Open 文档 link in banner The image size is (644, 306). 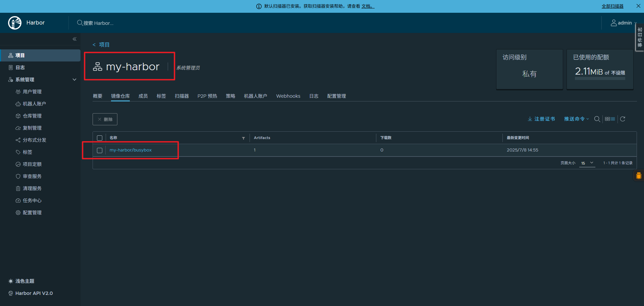tap(368, 6)
